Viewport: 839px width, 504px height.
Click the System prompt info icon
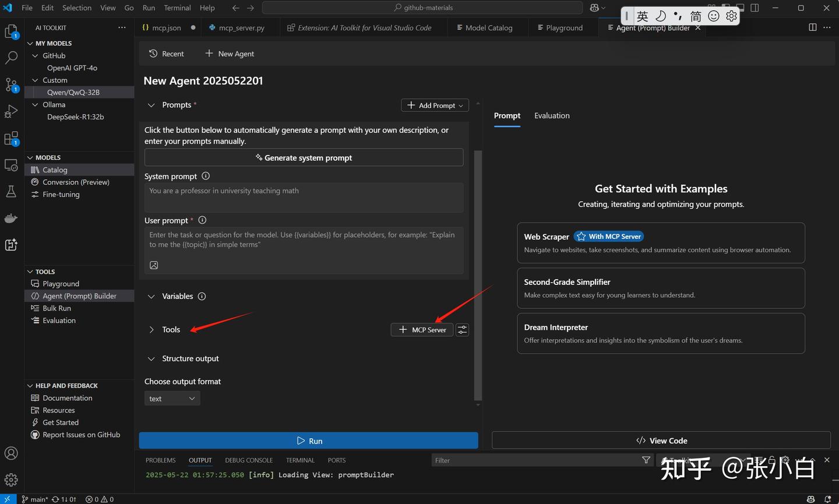pos(206,176)
